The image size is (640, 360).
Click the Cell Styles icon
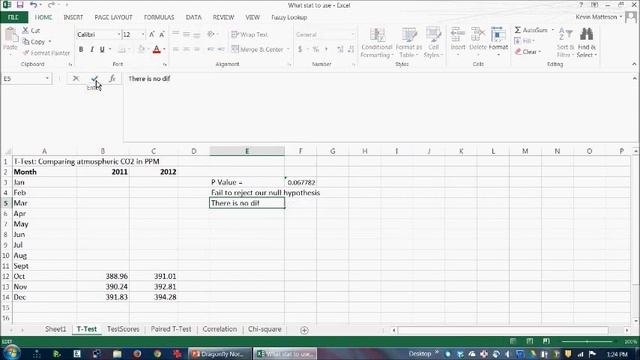[433, 35]
